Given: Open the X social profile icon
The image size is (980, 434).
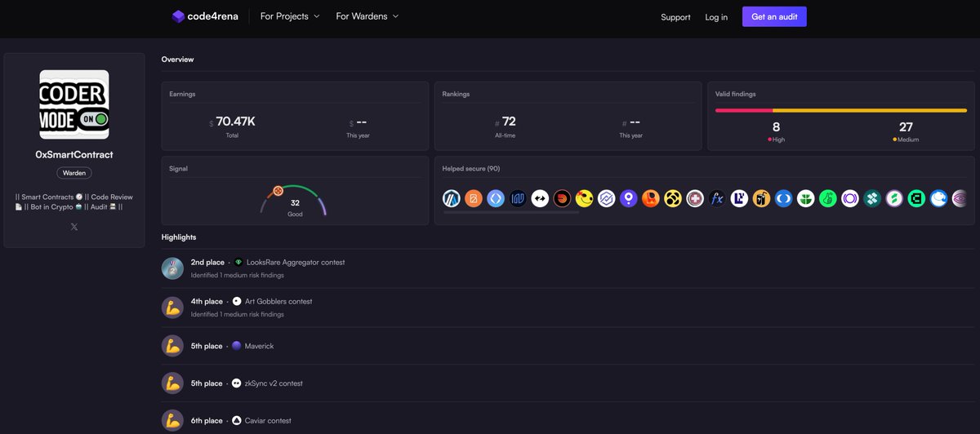Looking at the screenshot, I should click(74, 227).
